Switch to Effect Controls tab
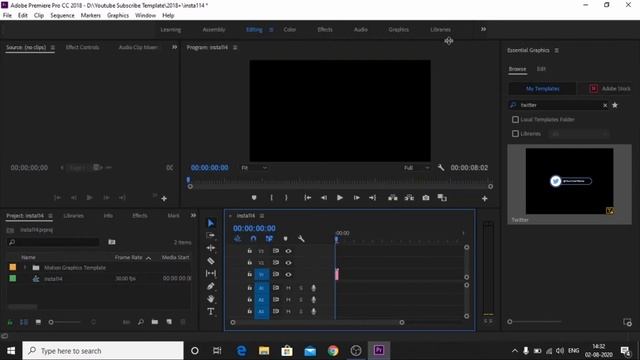The height and width of the screenshot is (360, 640). (82, 47)
